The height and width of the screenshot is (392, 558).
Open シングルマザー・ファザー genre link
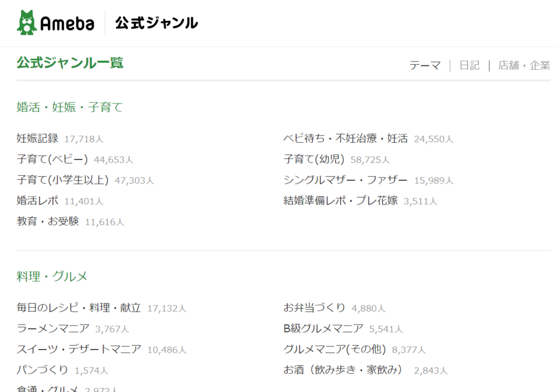pyautogui.click(x=345, y=180)
